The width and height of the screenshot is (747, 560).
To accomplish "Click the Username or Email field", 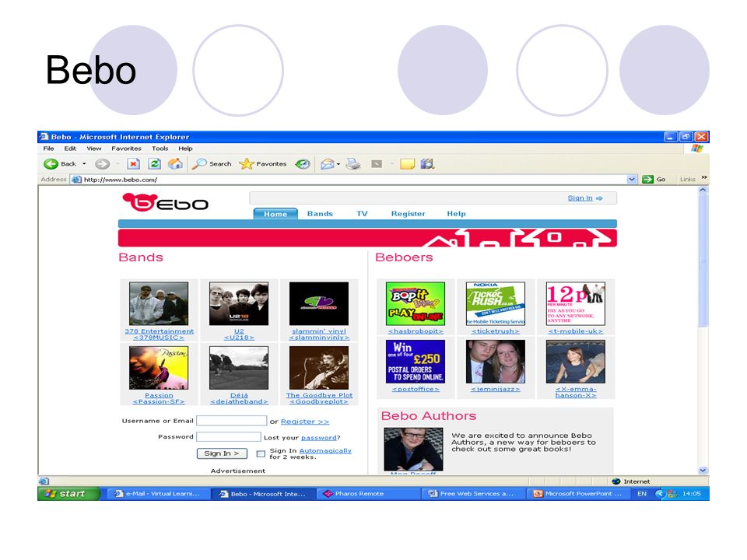I will pyautogui.click(x=232, y=421).
